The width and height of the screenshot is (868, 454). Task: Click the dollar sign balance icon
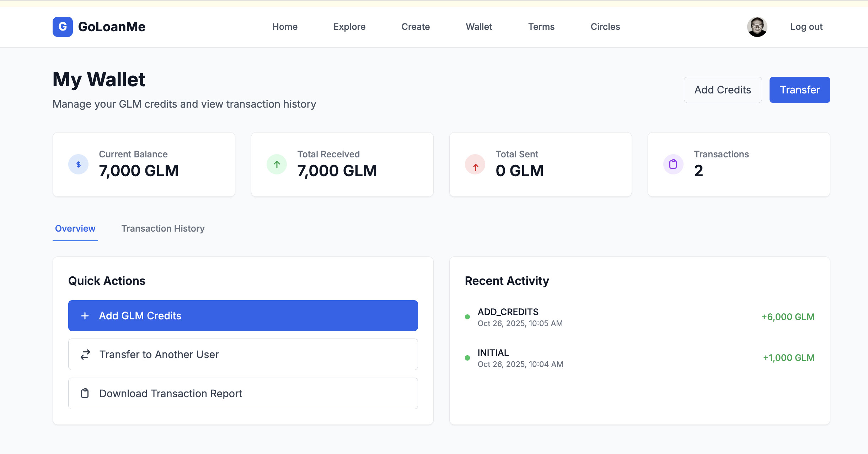pyautogui.click(x=78, y=164)
